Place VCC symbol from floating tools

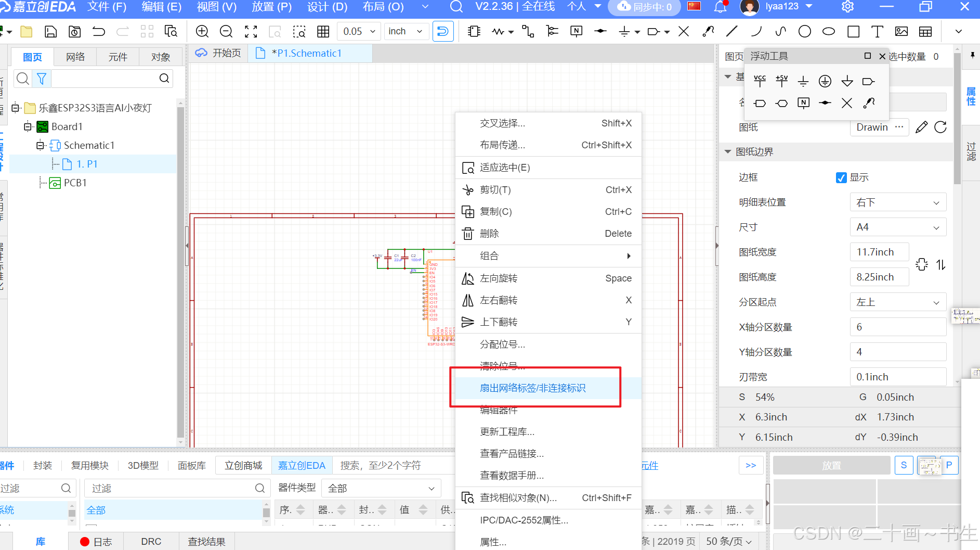tap(760, 81)
